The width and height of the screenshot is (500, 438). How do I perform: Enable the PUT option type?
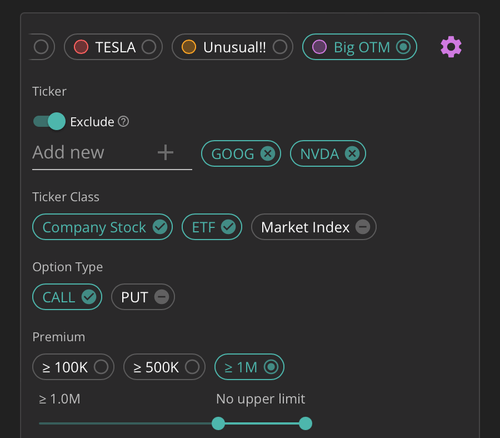(143, 297)
